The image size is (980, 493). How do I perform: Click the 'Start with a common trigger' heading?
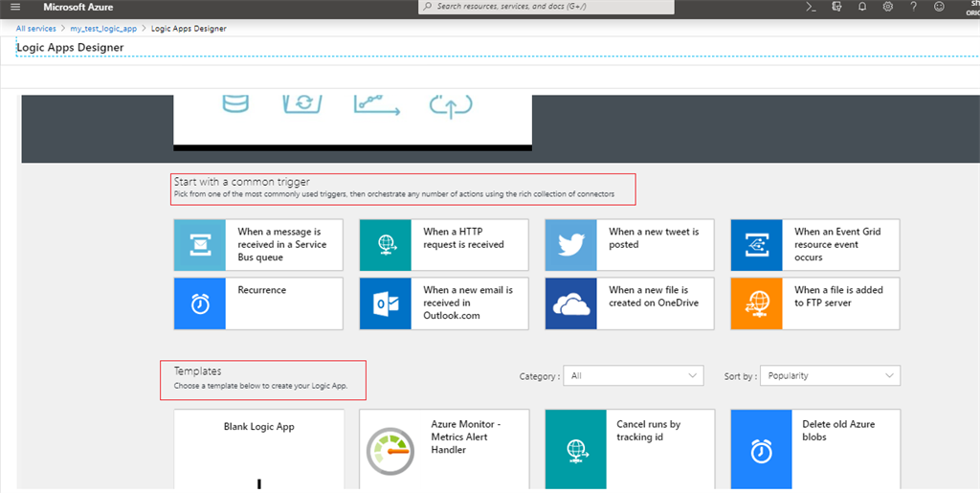(242, 182)
